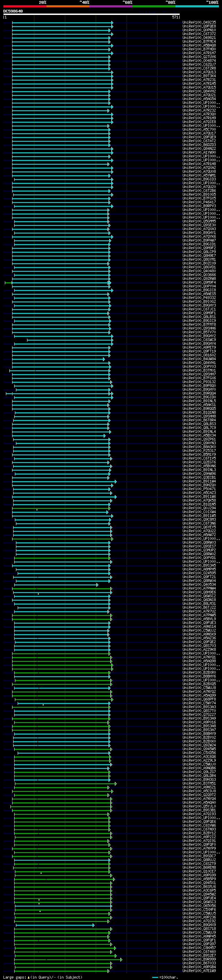Select the UniRef100_A7QK58 label
This screenshot has width=222, height=980.
199,500
